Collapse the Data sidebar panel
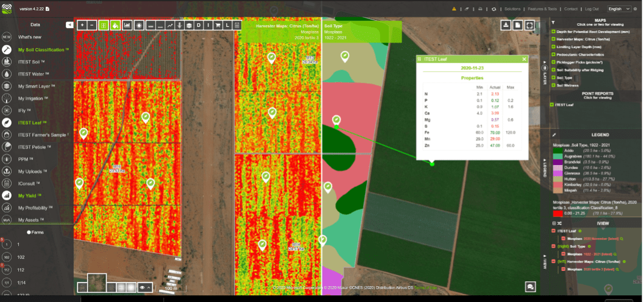 point(69,24)
